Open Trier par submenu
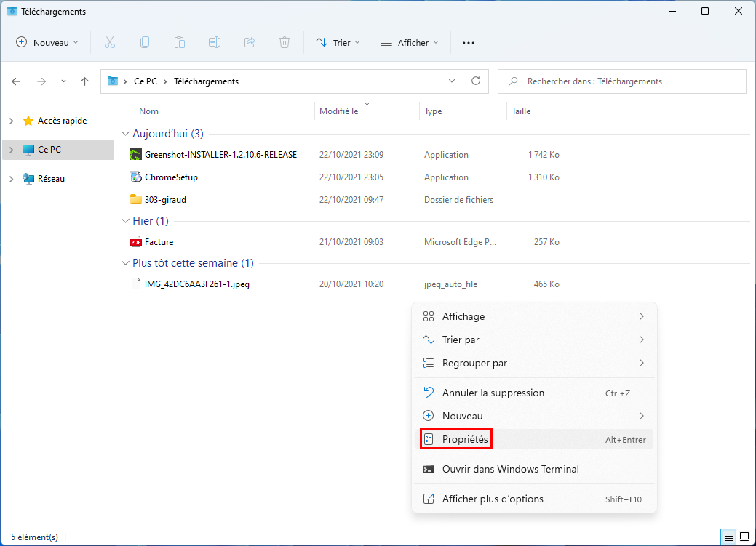The height and width of the screenshot is (546, 756). [x=534, y=340]
